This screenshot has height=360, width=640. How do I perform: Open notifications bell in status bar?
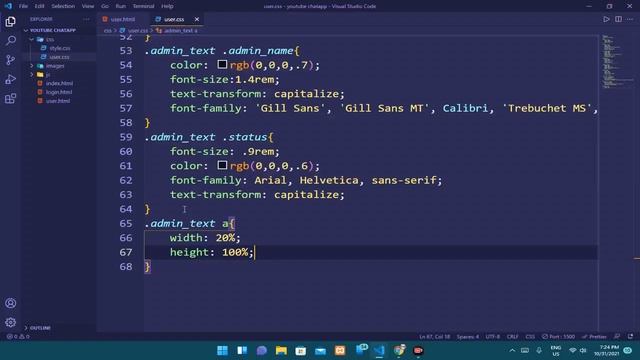631,336
